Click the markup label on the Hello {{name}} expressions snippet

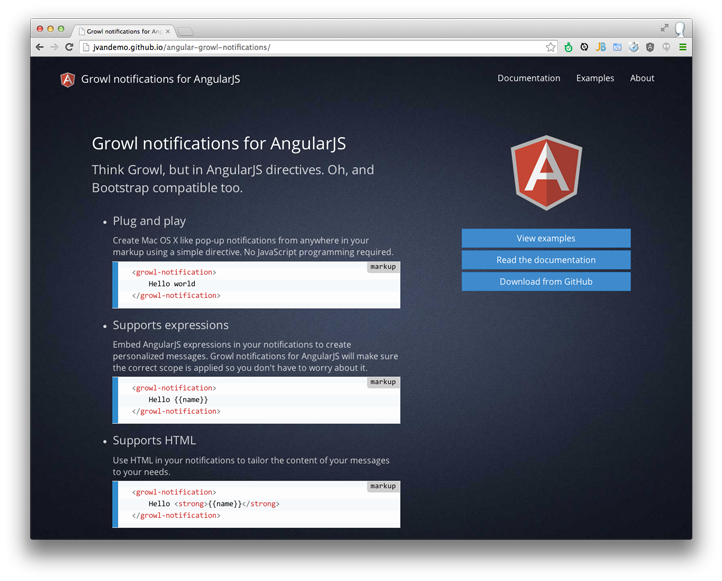[383, 382]
